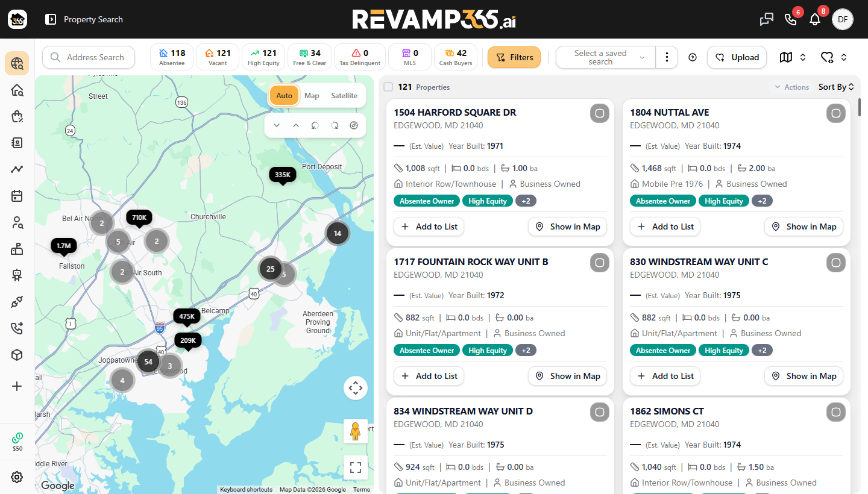The image size is (868, 494).
Task: Toggle fullscreen map view
Action: [356, 467]
